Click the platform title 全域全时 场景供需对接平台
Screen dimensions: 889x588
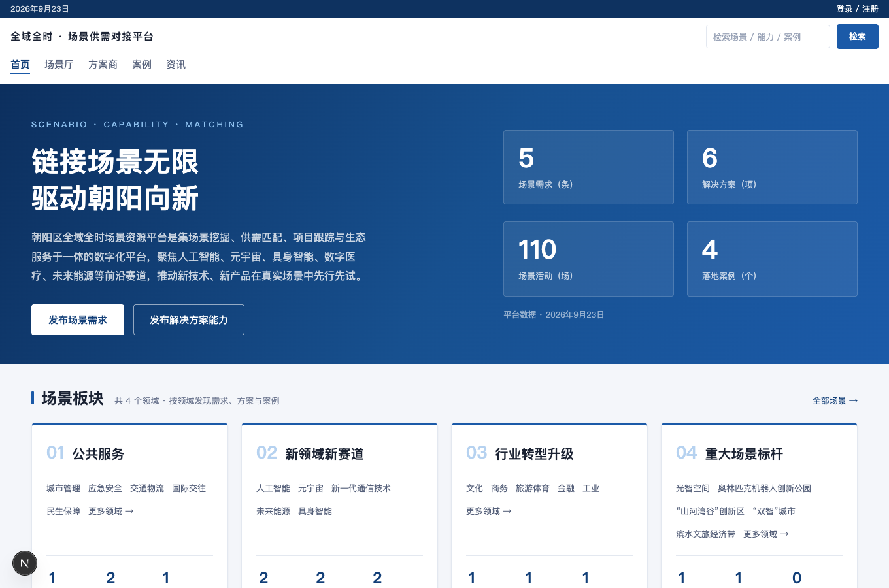tap(82, 37)
